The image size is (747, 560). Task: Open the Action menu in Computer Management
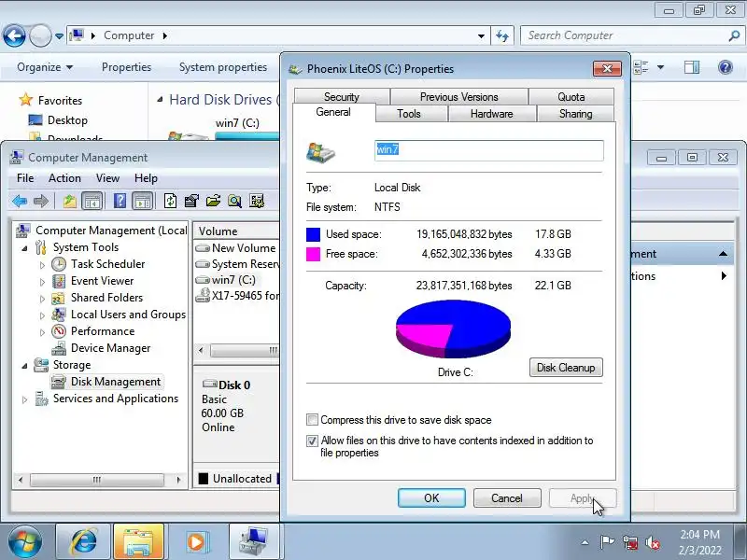coord(64,178)
